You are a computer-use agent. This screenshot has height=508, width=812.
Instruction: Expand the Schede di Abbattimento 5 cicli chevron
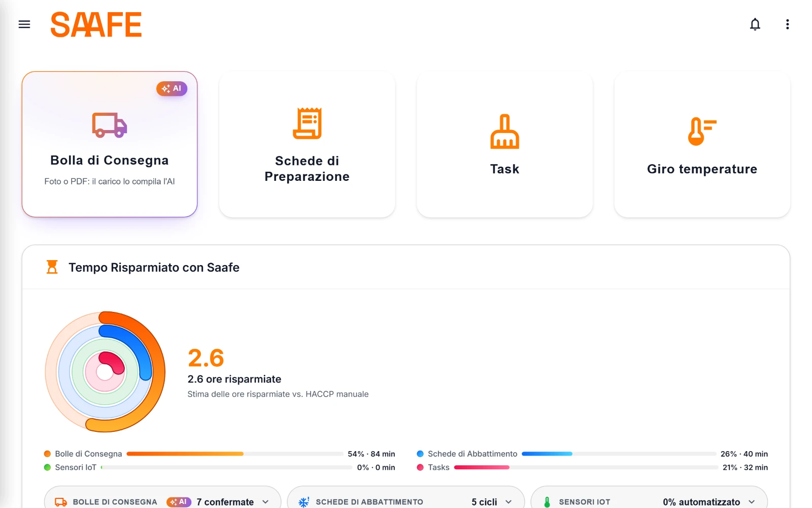tap(509, 502)
